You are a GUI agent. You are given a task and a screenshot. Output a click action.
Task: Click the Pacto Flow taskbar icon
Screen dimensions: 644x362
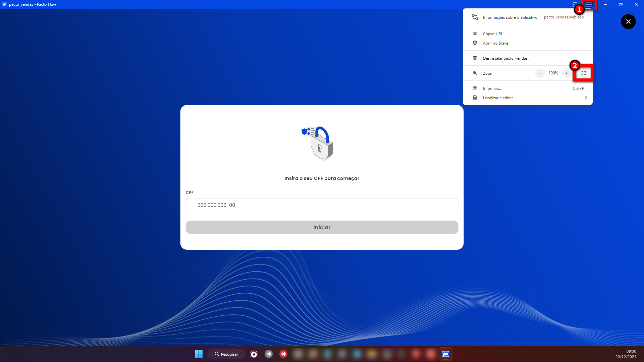(x=445, y=354)
